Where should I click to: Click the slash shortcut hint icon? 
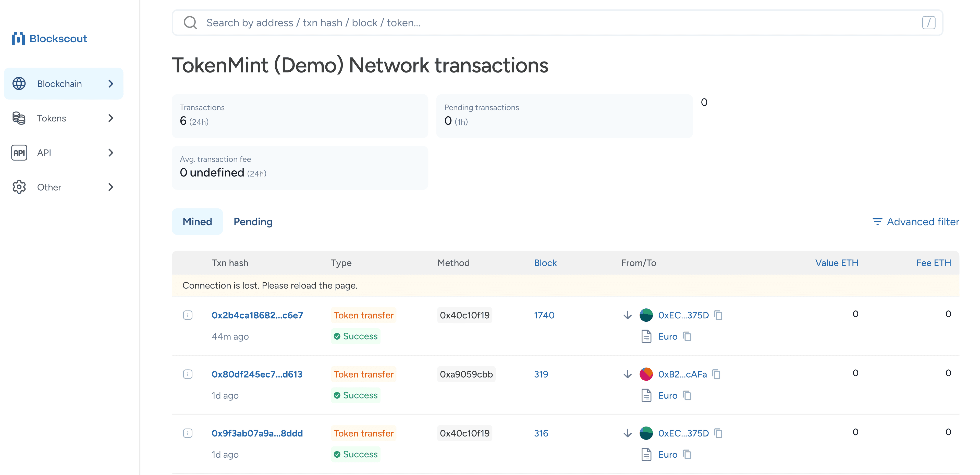click(x=929, y=23)
